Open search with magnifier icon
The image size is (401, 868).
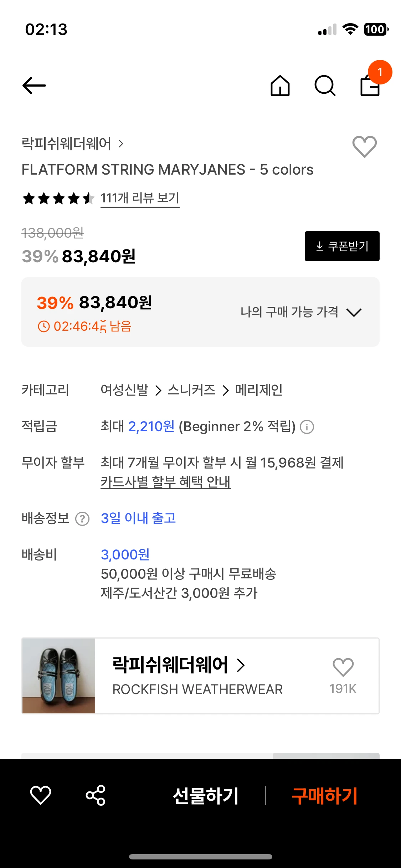325,86
